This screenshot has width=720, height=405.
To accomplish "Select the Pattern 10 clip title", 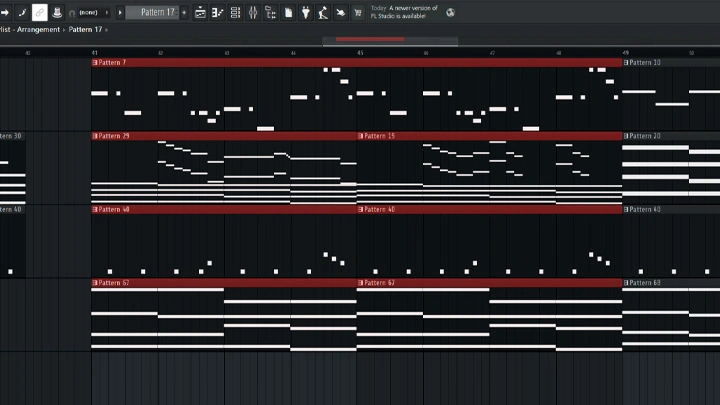I will click(x=645, y=62).
